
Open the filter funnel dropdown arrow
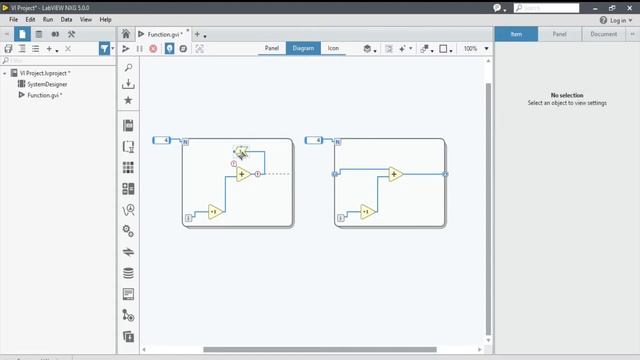[113, 49]
